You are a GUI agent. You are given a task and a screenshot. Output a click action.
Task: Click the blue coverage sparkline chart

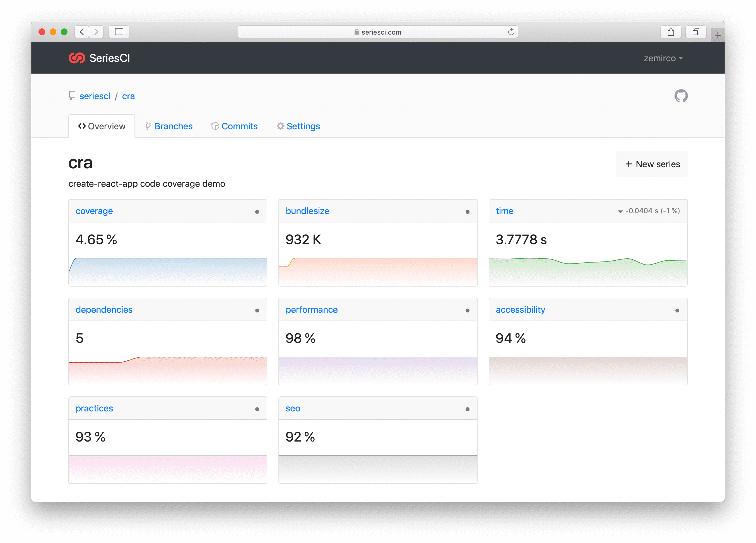pos(168,271)
